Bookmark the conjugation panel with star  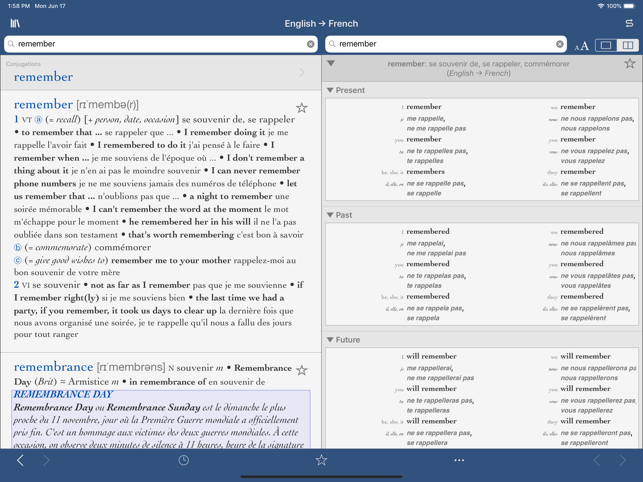pyautogui.click(x=629, y=64)
